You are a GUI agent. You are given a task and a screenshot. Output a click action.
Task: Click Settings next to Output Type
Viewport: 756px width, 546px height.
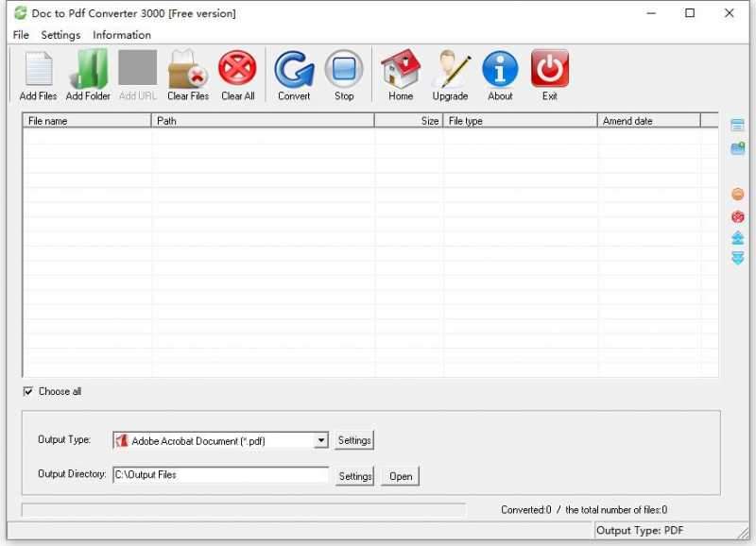click(354, 440)
